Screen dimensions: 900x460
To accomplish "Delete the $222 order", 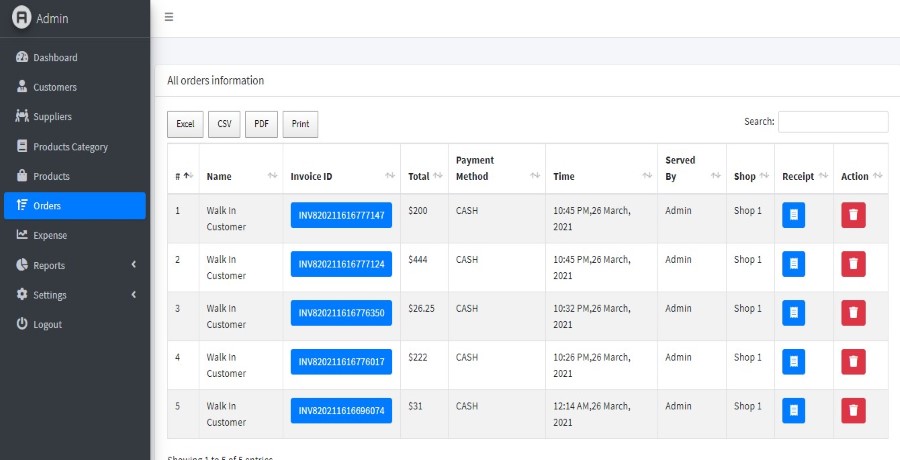I will pos(854,361).
